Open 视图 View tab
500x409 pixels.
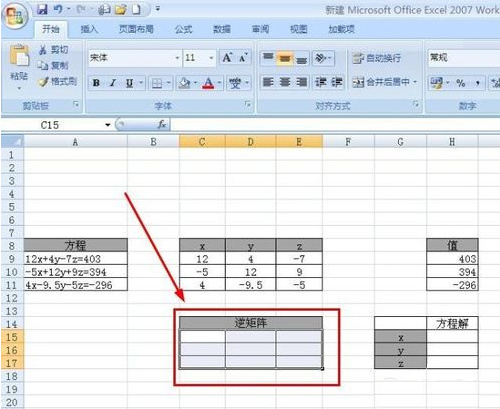pyautogui.click(x=298, y=29)
